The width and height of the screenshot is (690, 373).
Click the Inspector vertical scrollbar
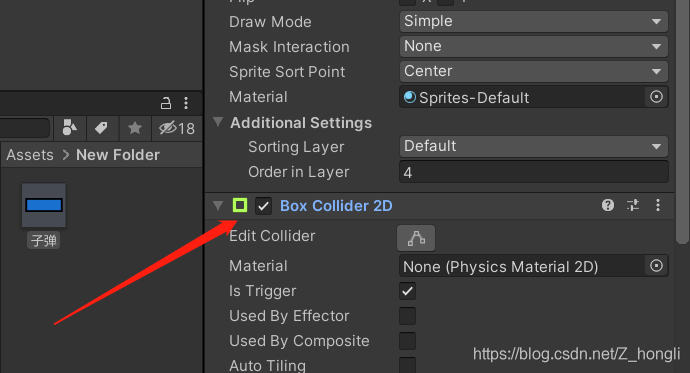tap(682, 121)
